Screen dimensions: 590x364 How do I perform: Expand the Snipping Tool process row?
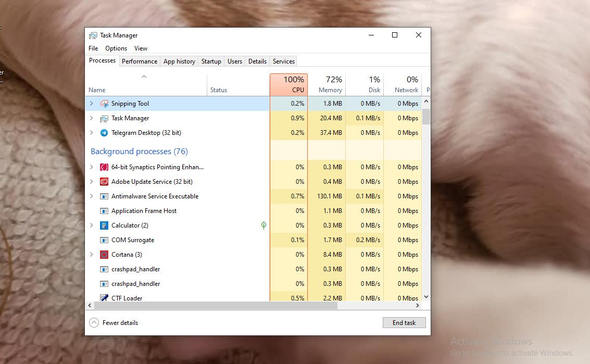click(x=92, y=104)
